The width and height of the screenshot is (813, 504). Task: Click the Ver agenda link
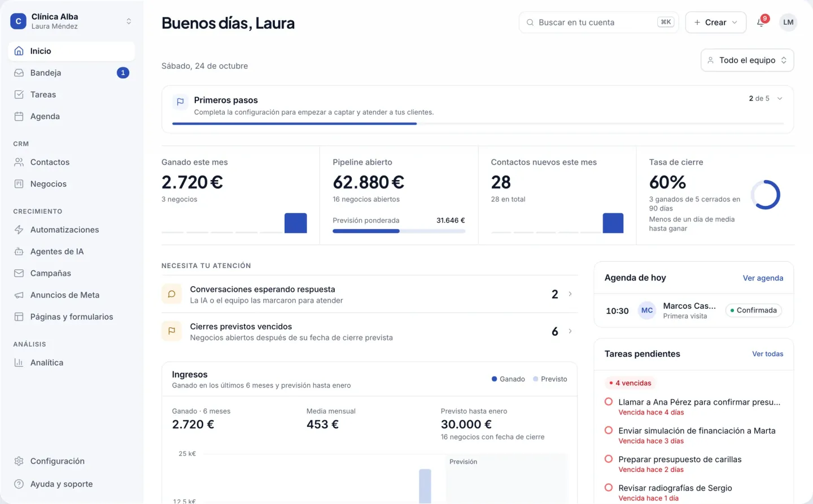[763, 278]
